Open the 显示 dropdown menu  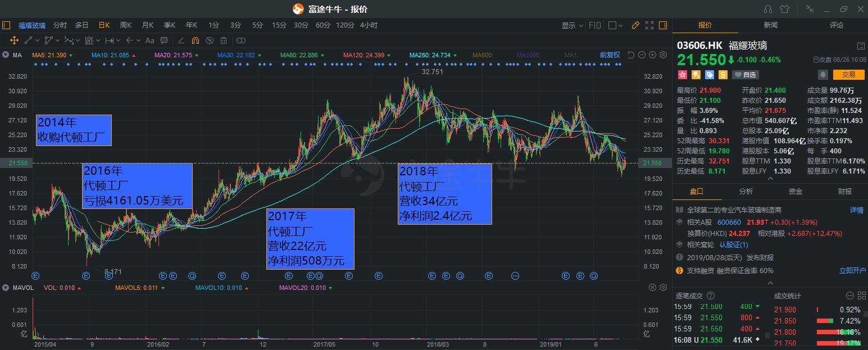571,25
